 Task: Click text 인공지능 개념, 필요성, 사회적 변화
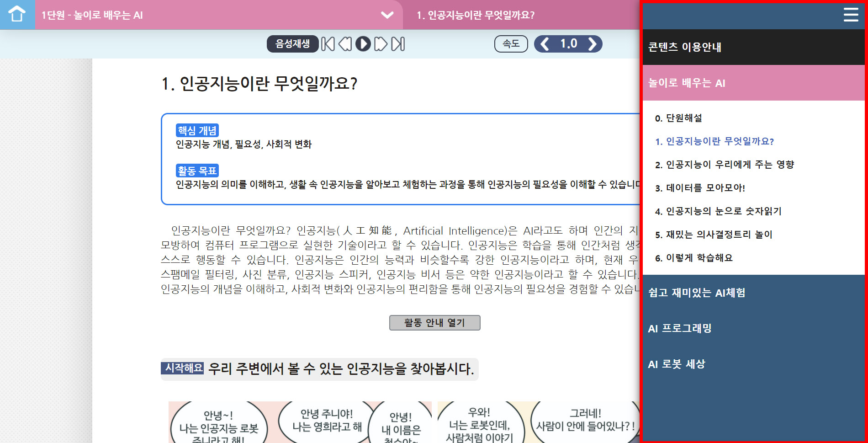tap(243, 144)
